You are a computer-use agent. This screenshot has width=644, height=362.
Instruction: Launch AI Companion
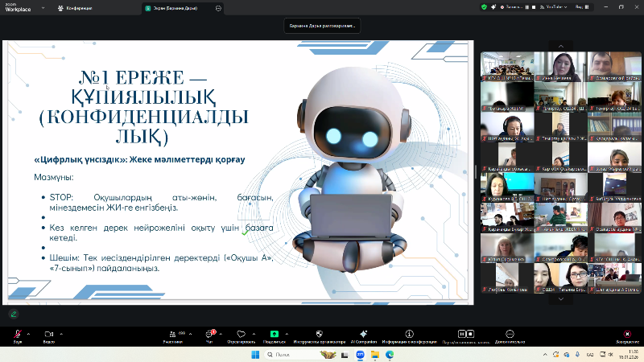(363, 334)
